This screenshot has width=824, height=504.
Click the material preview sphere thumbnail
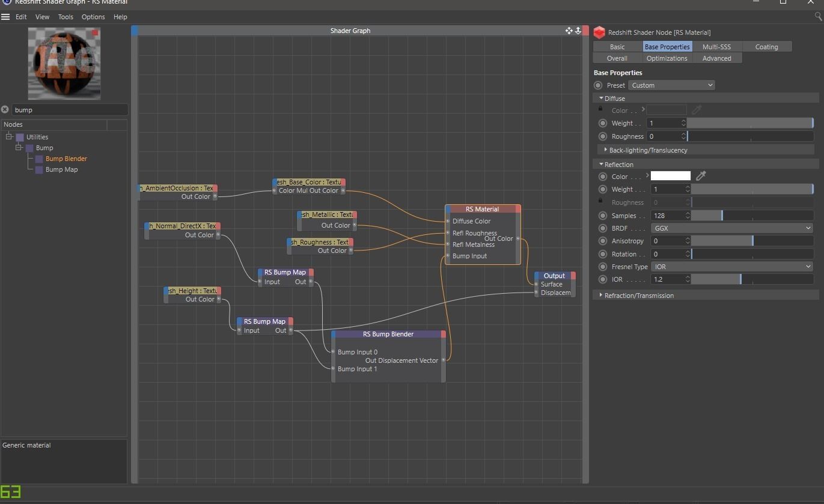(x=64, y=64)
